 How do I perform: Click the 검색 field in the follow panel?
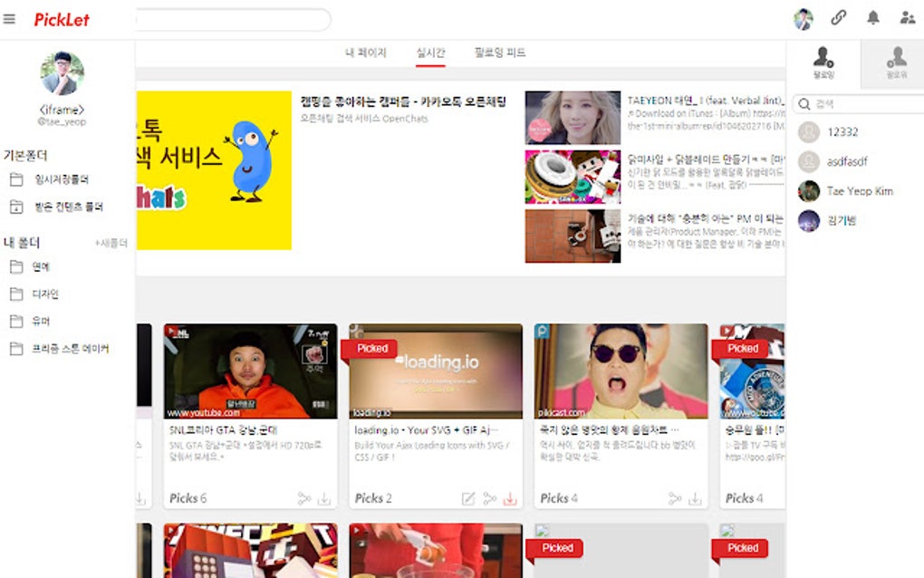point(861,104)
